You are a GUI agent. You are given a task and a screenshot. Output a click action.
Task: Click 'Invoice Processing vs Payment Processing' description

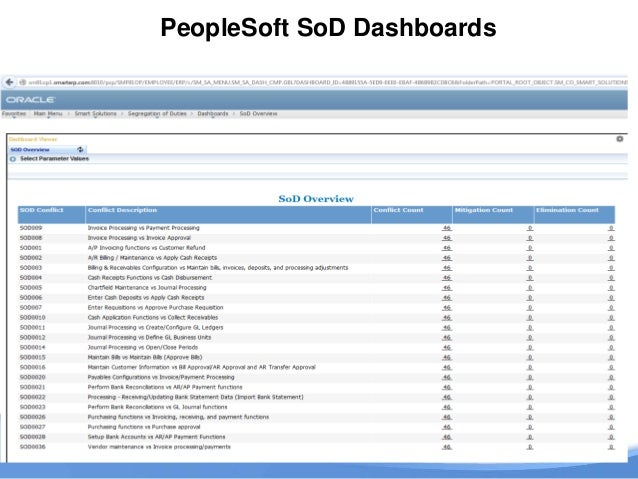(x=144, y=228)
